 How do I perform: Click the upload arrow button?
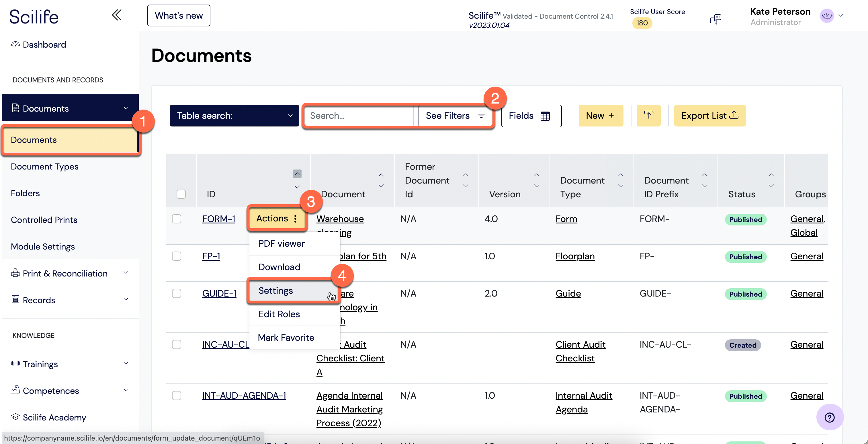coord(648,116)
